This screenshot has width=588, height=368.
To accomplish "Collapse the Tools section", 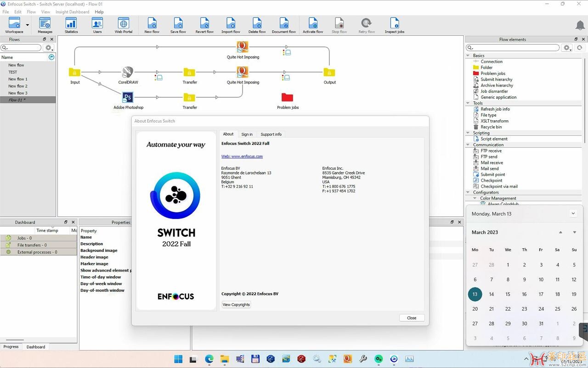I will pos(468,103).
